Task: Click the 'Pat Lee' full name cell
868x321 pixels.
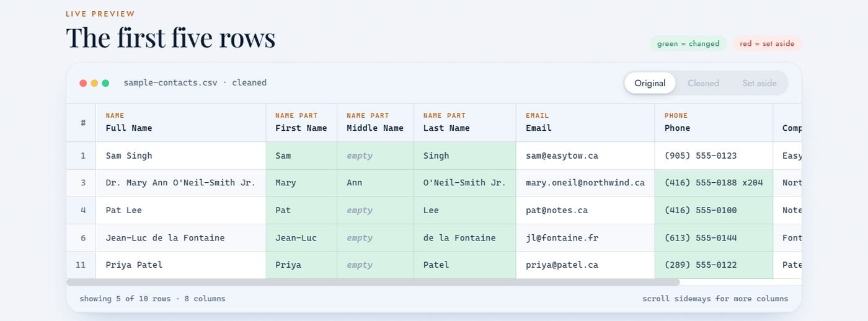Action: click(181, 210)
